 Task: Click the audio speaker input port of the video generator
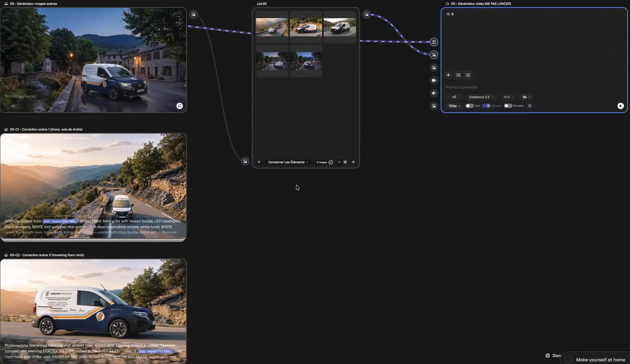pyautogui.click(x=434, y=93)
